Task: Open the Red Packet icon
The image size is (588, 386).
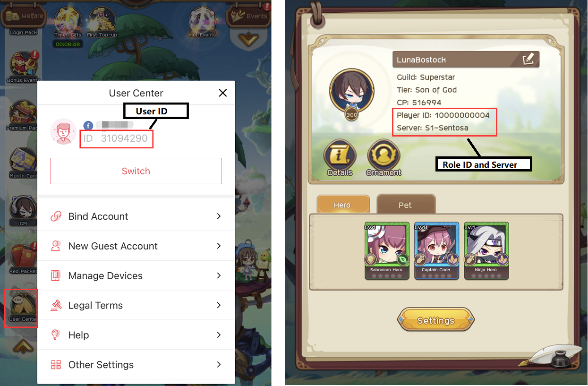Action: [23, 258]
